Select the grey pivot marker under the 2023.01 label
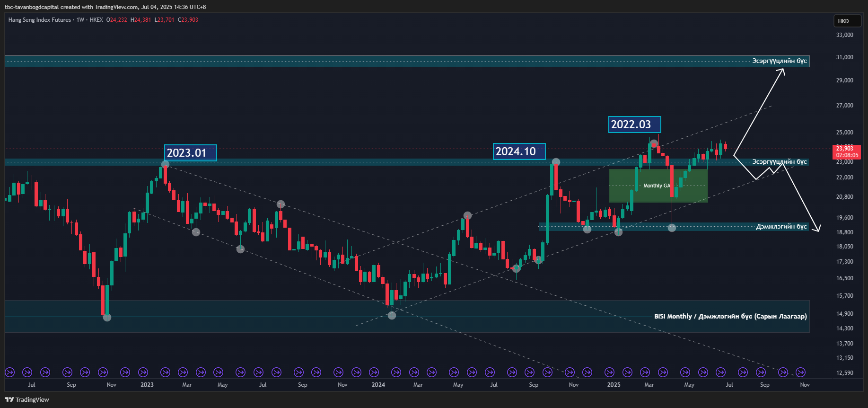 coord(165,164)
